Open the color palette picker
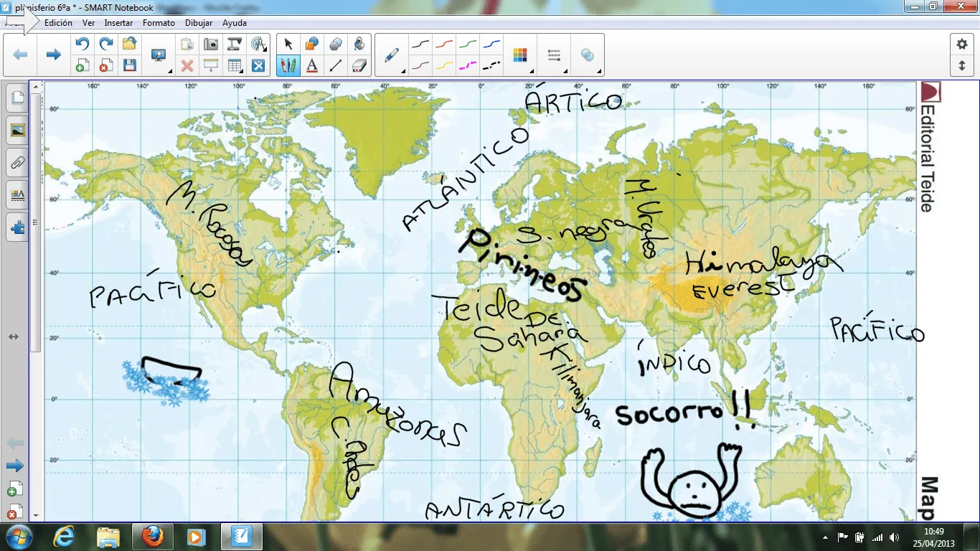This screenshot has width=980, height=551. pyautogui.click(x=522, y=54)
